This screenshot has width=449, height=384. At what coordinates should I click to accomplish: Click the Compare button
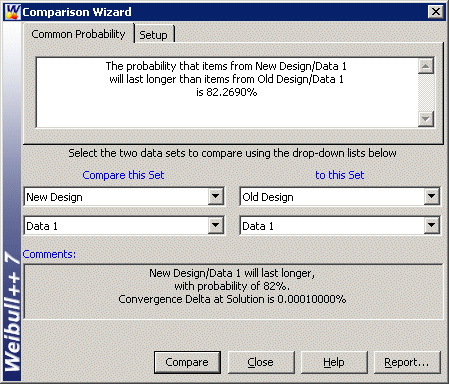(187, 362)
